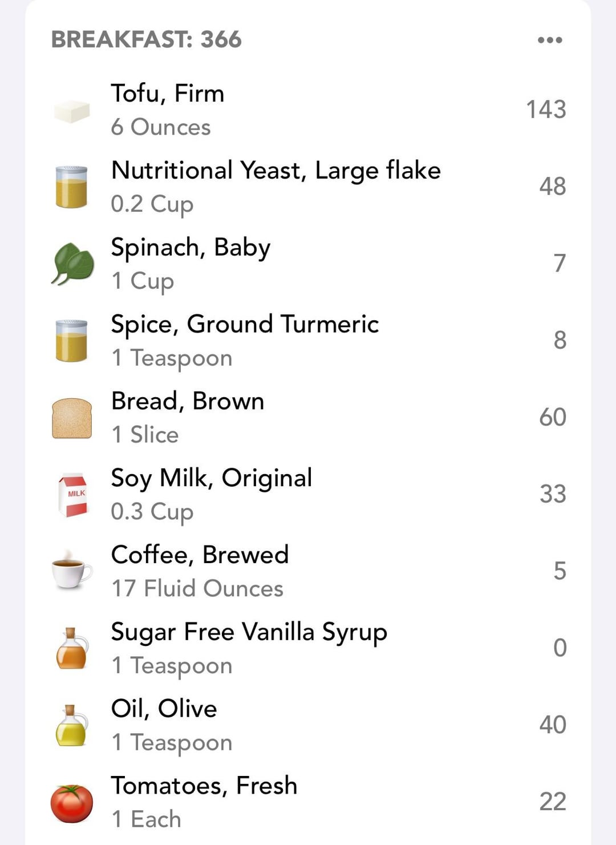Tap the 17 Fluid Ounces coffee serving

point(197,588)
